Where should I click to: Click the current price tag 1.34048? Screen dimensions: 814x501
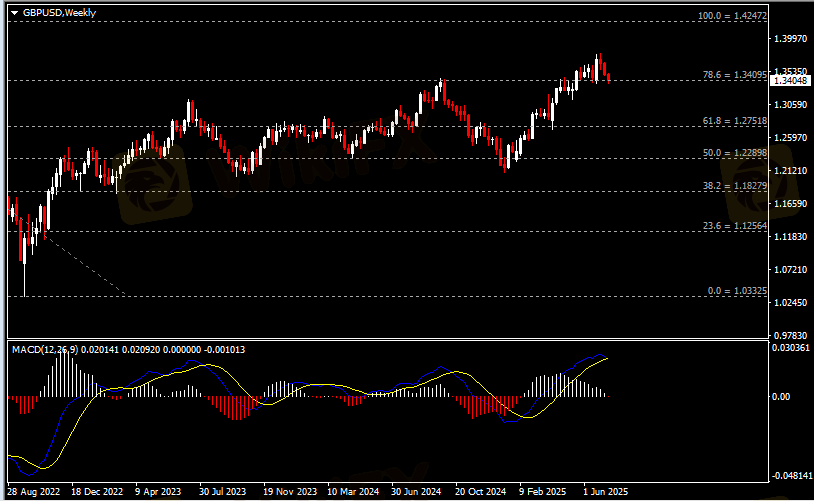(x=791, y=80)
